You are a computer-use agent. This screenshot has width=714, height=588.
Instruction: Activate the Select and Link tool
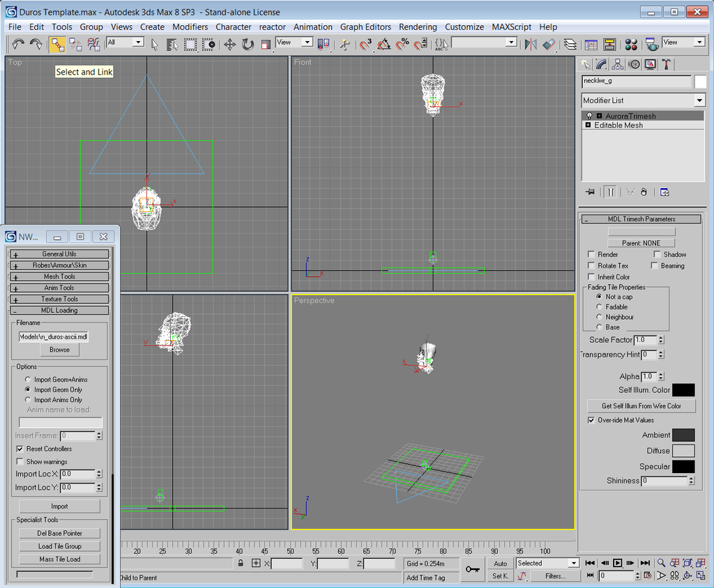click(57, 44)
